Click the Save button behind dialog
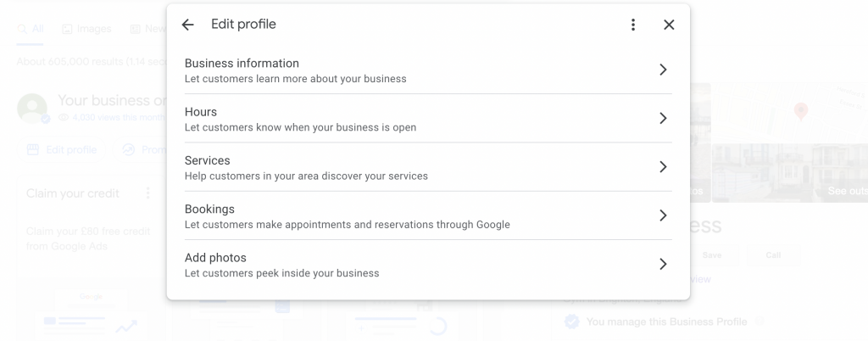The height and width of the screenshot is (341, 868). 711,255
